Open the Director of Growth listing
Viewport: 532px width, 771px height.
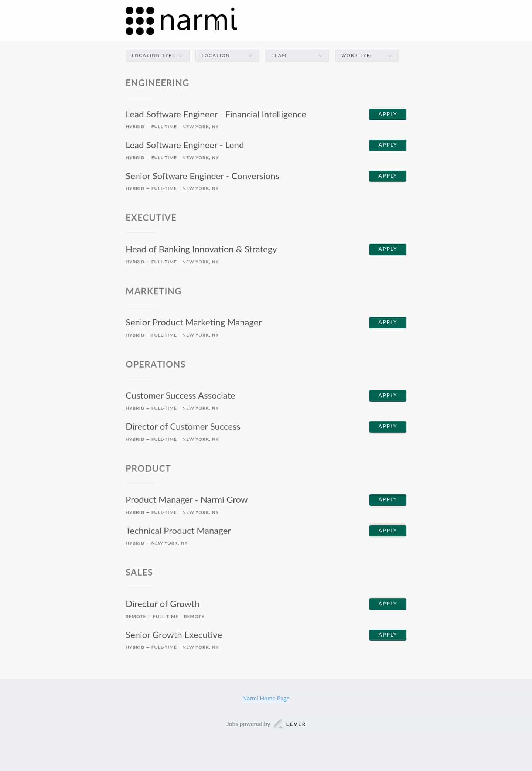tap(162, 604)
